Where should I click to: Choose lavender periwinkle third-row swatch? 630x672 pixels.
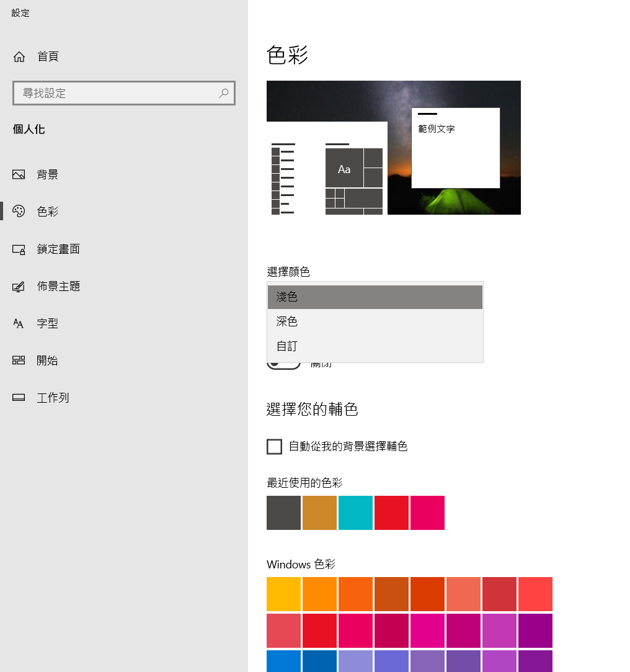(x=355, y=661)
